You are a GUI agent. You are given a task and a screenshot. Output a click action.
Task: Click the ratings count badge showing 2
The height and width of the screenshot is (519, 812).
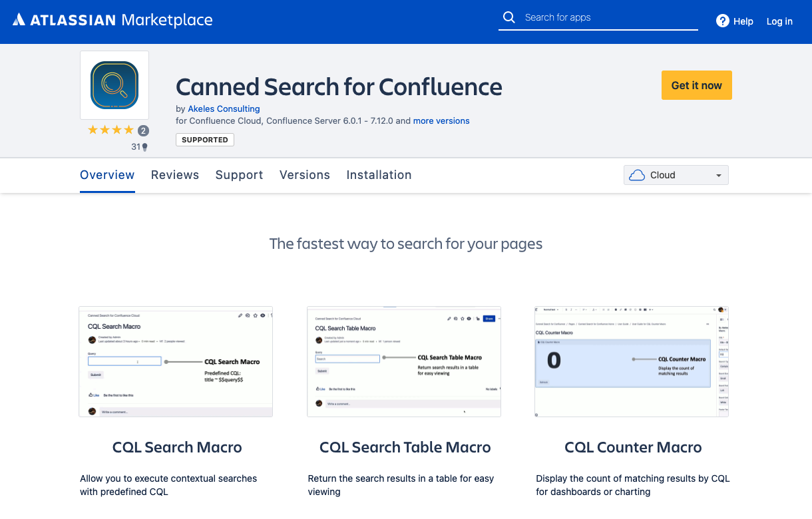point(143,130)
